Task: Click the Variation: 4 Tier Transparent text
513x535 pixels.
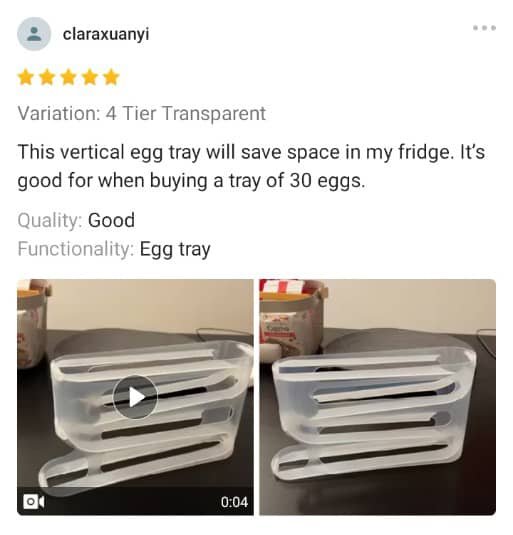Action: pyautogui.click(x=142, y=114)
